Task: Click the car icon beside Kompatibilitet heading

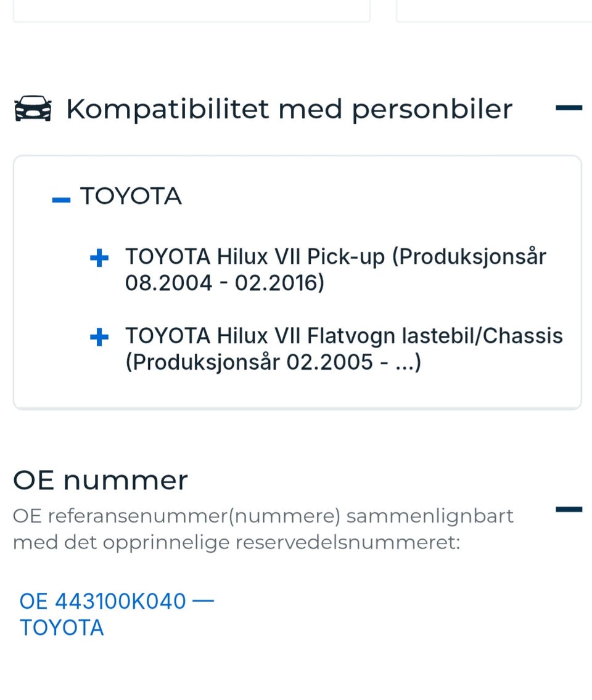Action: tap(33, 108)
